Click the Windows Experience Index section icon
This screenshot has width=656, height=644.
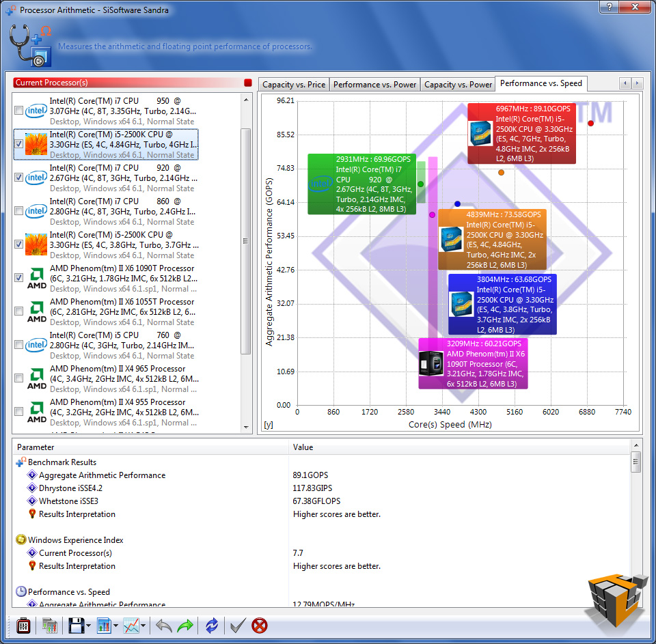21,540
